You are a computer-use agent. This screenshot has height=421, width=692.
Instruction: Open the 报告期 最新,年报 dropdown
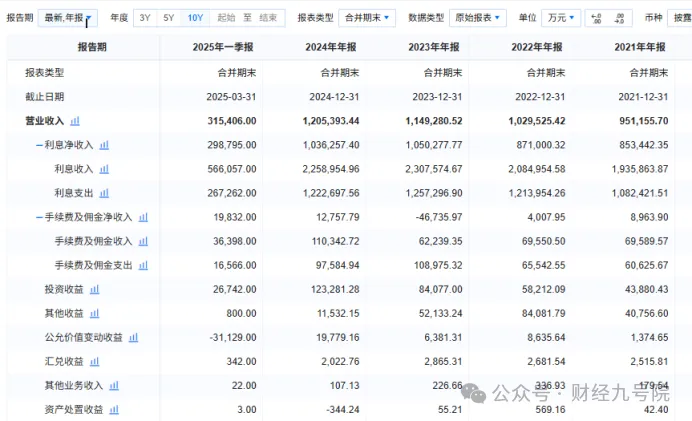point(68,18)
